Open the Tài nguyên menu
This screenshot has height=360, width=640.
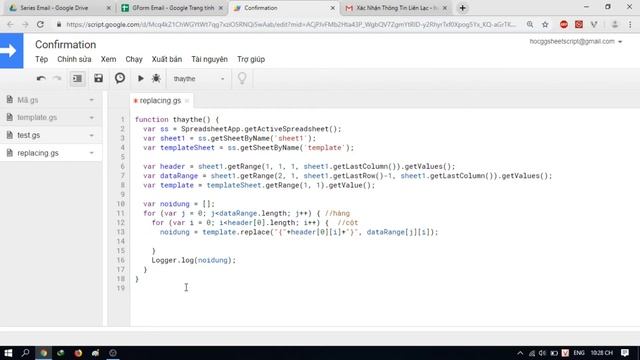click(209, 59)
